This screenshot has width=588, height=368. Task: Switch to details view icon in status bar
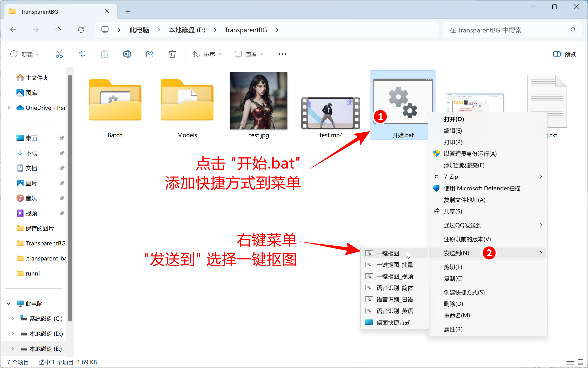coord(570,362)
